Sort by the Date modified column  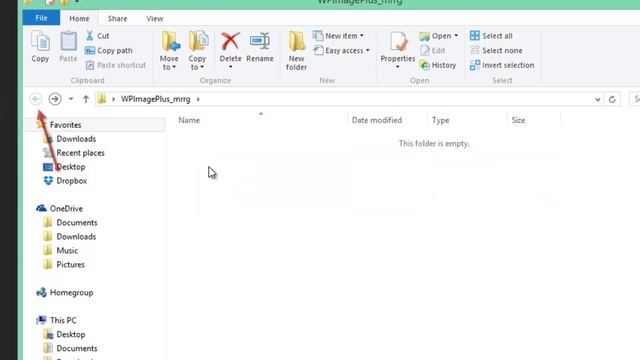[377, 120]
